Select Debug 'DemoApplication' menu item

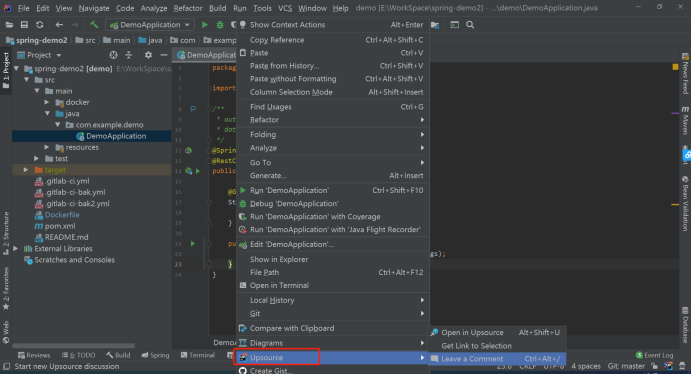click(333, 204)
